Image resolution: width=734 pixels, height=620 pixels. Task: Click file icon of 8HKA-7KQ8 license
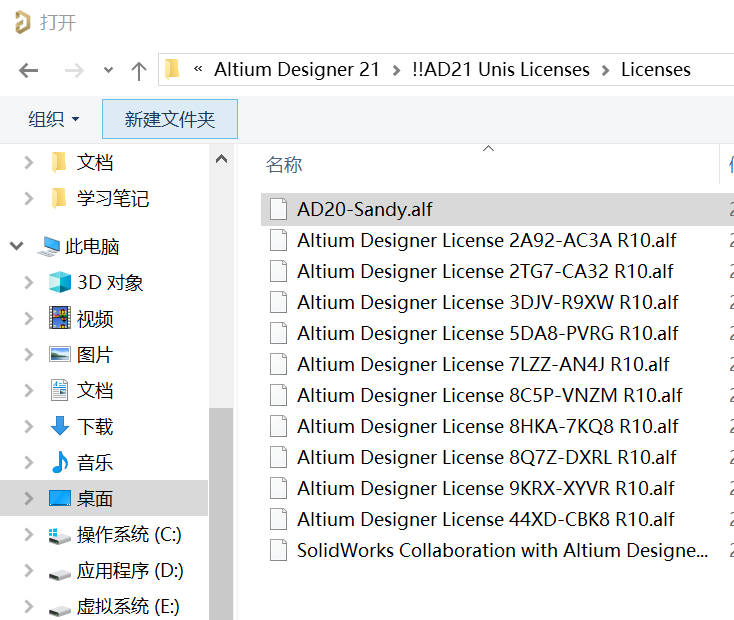pos(278,426)
